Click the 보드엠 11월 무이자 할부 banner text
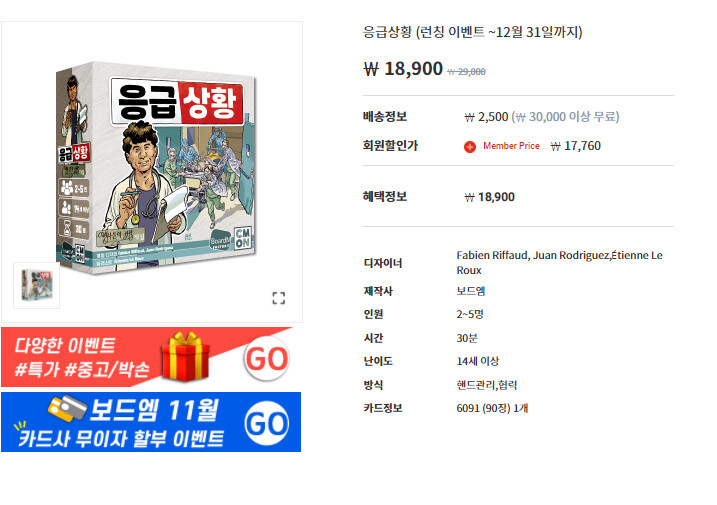717x505 pixels. tap(121, 423)
